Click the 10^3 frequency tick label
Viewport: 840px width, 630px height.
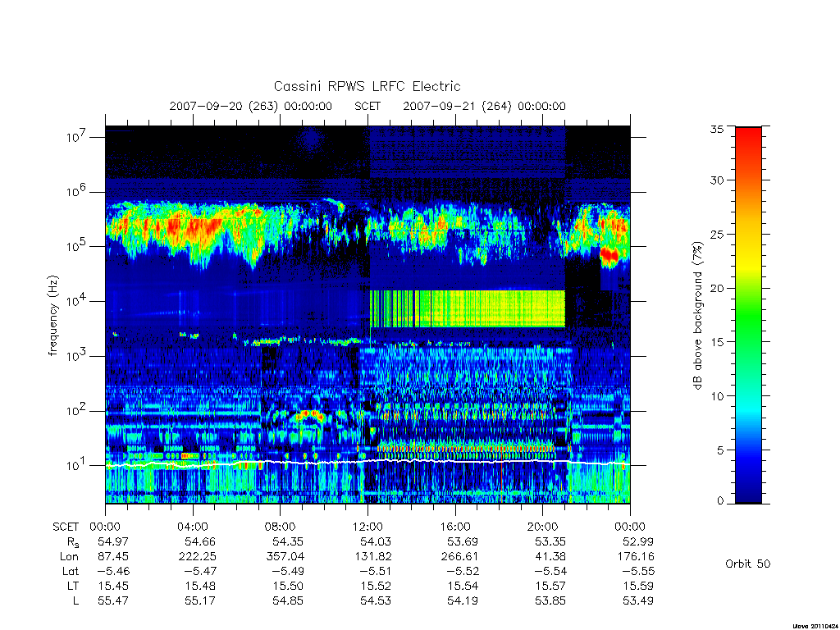point(77,356)
